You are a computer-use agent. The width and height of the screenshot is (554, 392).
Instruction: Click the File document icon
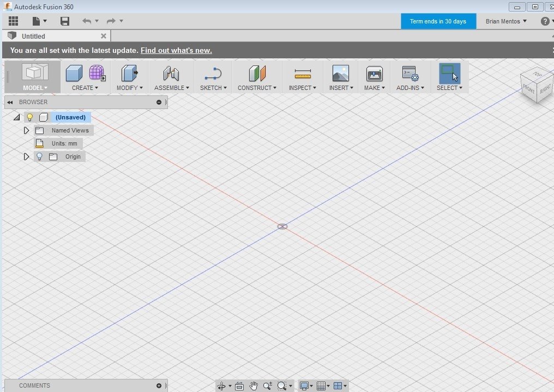tap(36, 21)
